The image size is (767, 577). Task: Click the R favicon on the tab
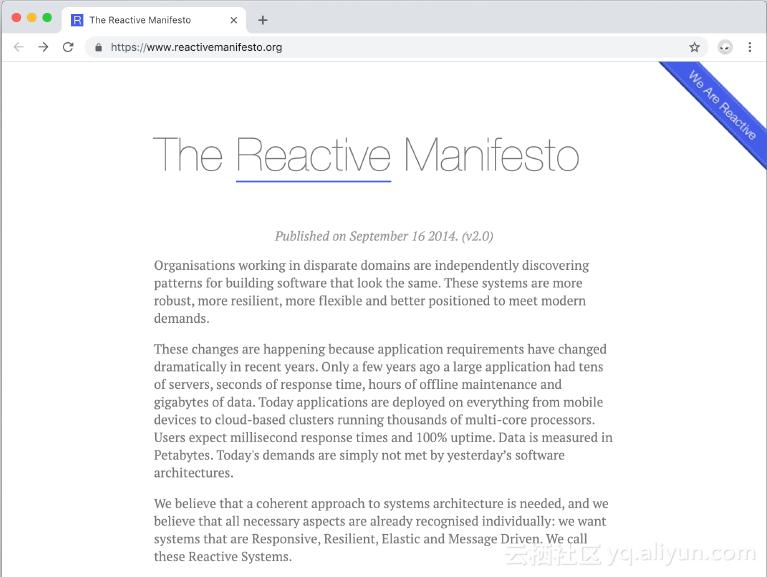[77, 20]
